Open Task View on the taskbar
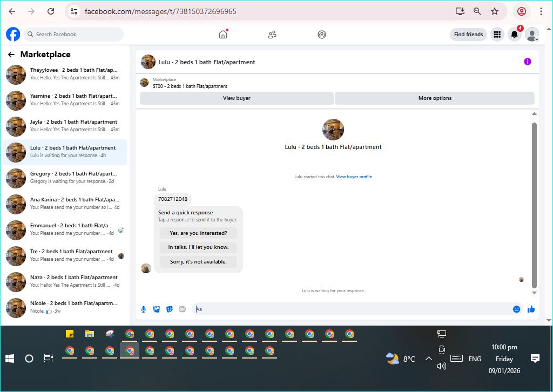 pyautogui.click(x=48, y=359)
